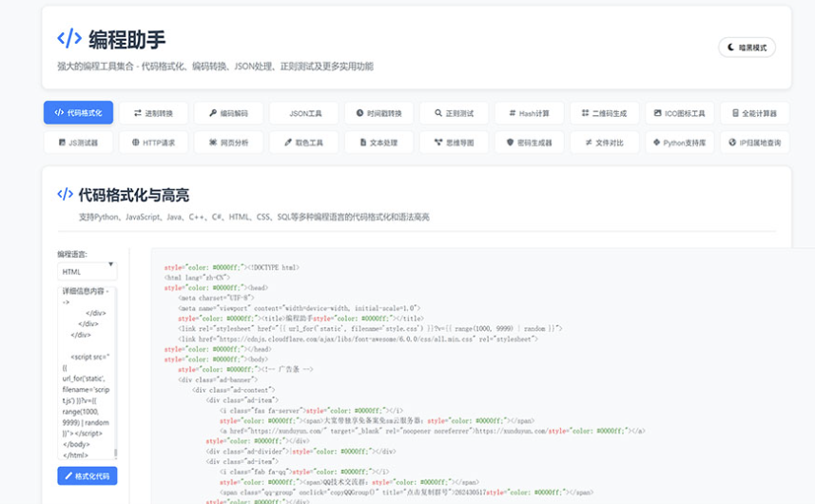Select the diagram icon 思维导图 tool
815x504 pixels.
[x=455, y=143]
